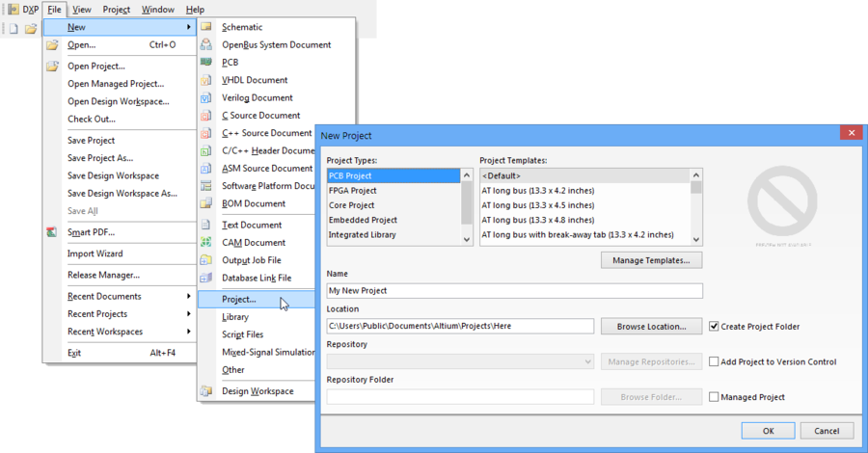Click the Verilog Document icon
The width and height of the screenshot is (868, 453).
(x=206, y=97)
